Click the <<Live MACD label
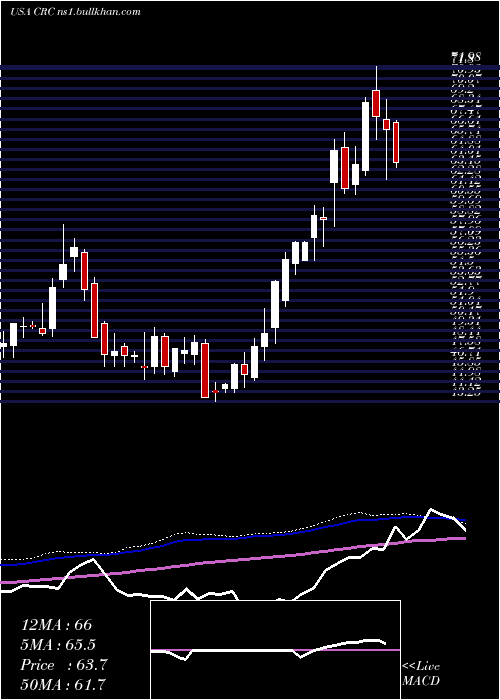This screenshot has width=500, height=700. (421, 674)
